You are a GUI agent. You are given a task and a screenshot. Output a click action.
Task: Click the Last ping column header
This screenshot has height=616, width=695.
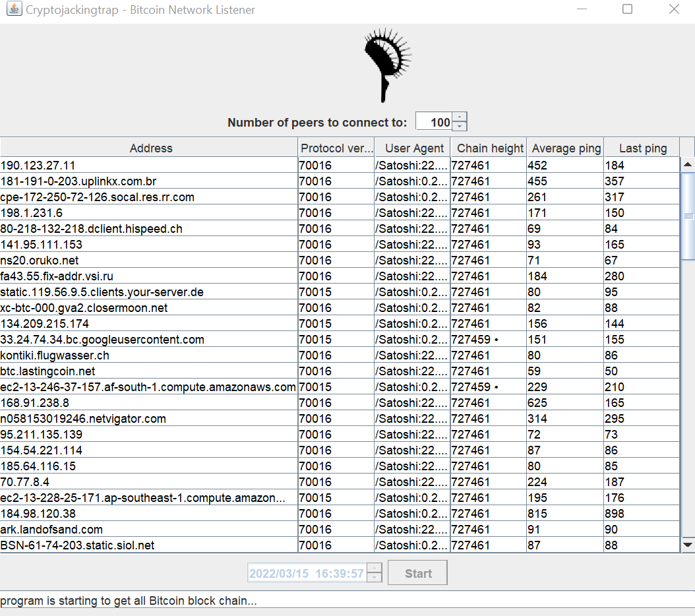coord(642,148)
